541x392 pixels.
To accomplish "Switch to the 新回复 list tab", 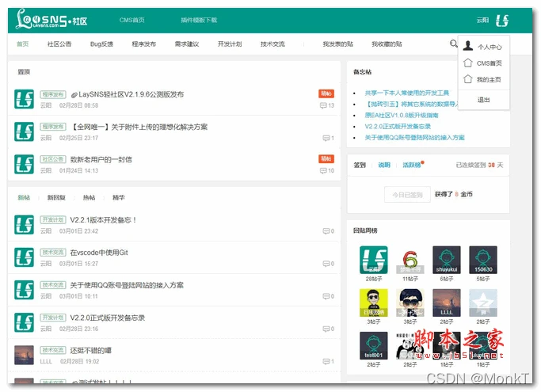I will click(56, 197).
